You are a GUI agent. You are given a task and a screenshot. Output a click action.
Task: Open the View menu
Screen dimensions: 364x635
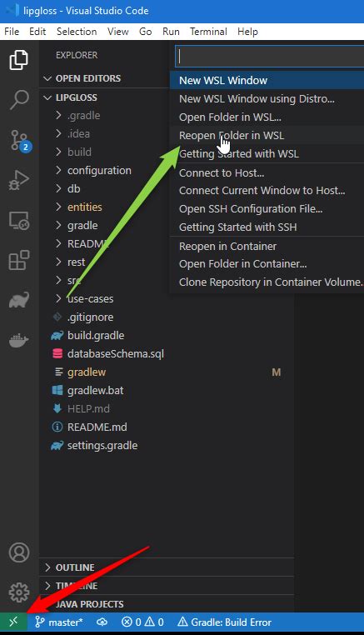coord(117,32)
